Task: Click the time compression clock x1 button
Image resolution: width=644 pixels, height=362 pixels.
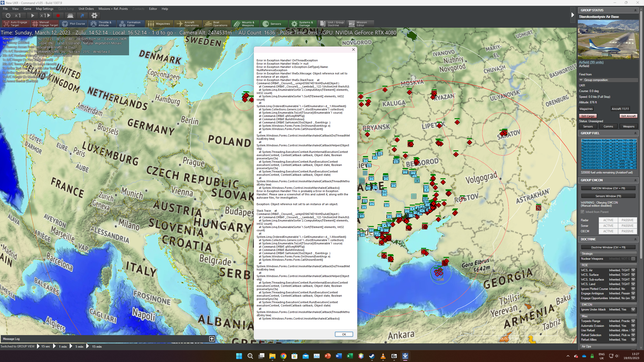Action: tap(14, 16)
